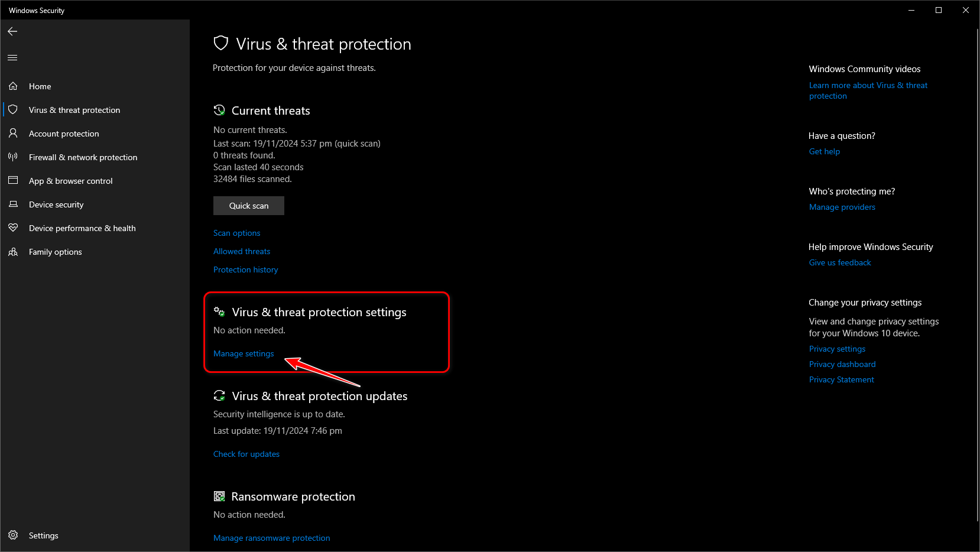This screenshot has width=980, height=552.
Task: Click Manage providers link
Action: [842, 207]
